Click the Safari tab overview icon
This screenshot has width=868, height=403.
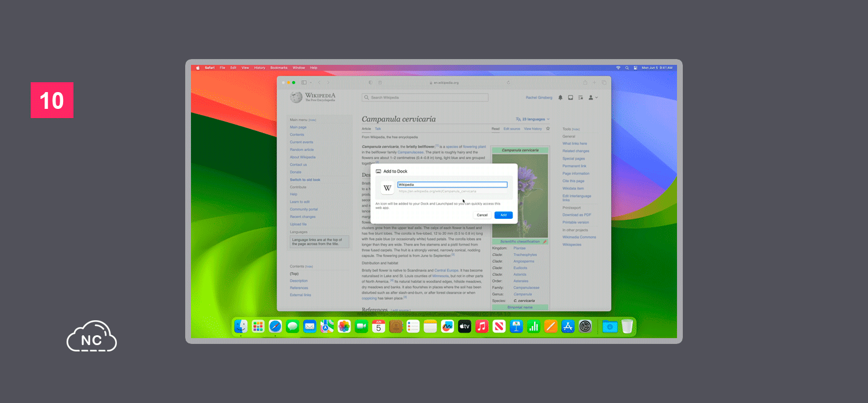pyautogui.click(x=604, y=83)
